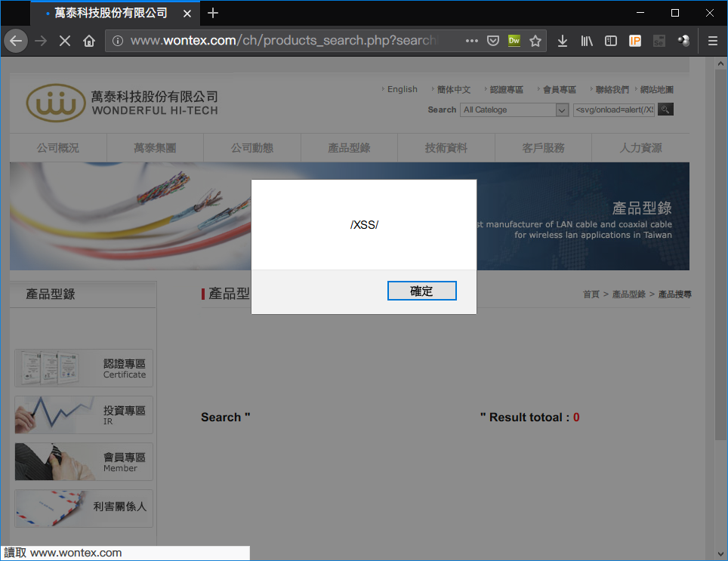728x561 pixels.
Task: Click the 投資專區 IR sidebar banner
Action: (x=84, y=415)
